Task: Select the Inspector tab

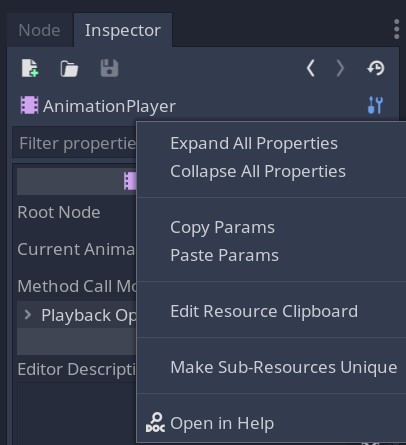Action: click(123, 30)
